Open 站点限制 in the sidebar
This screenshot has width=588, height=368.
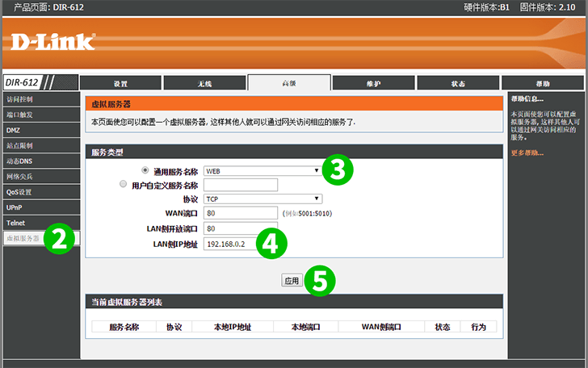[x=41, y=145]
